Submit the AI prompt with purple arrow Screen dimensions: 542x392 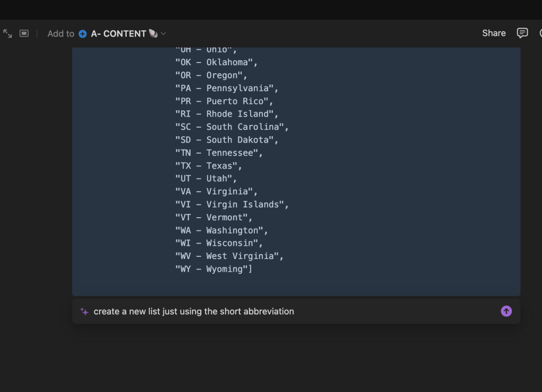pyautogui.click(x=507, y=311)
